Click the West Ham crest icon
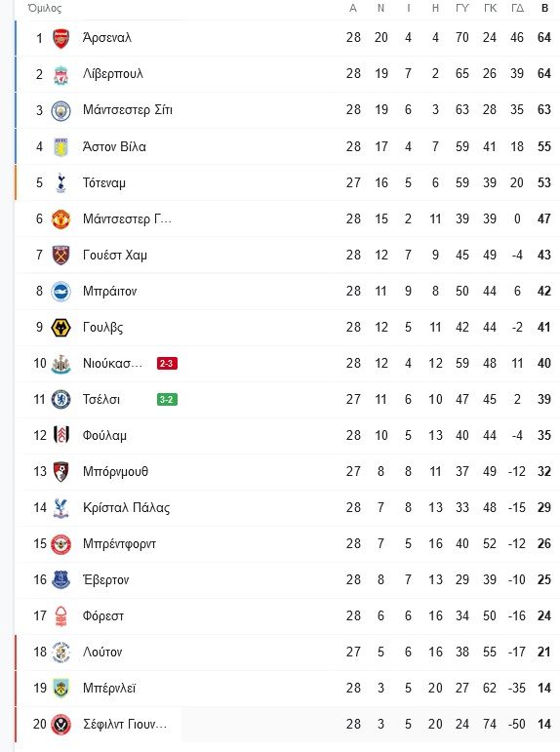 tap(60, 256)
